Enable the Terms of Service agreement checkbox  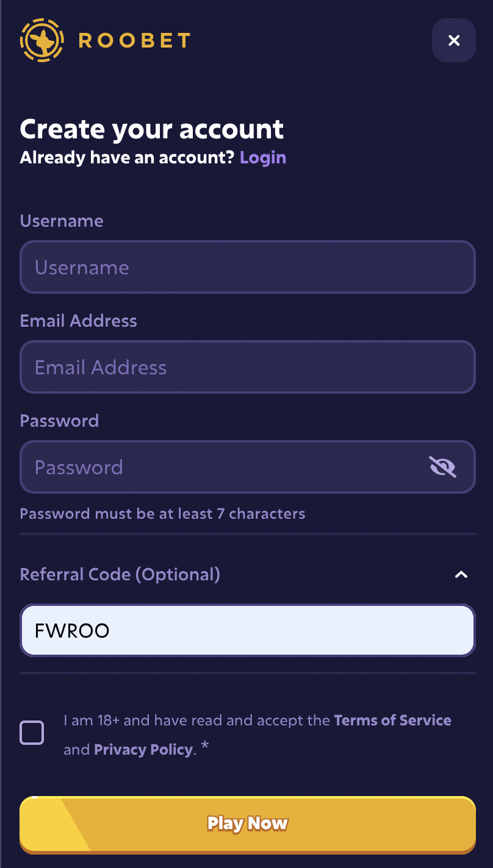click(x=32, y=733)
